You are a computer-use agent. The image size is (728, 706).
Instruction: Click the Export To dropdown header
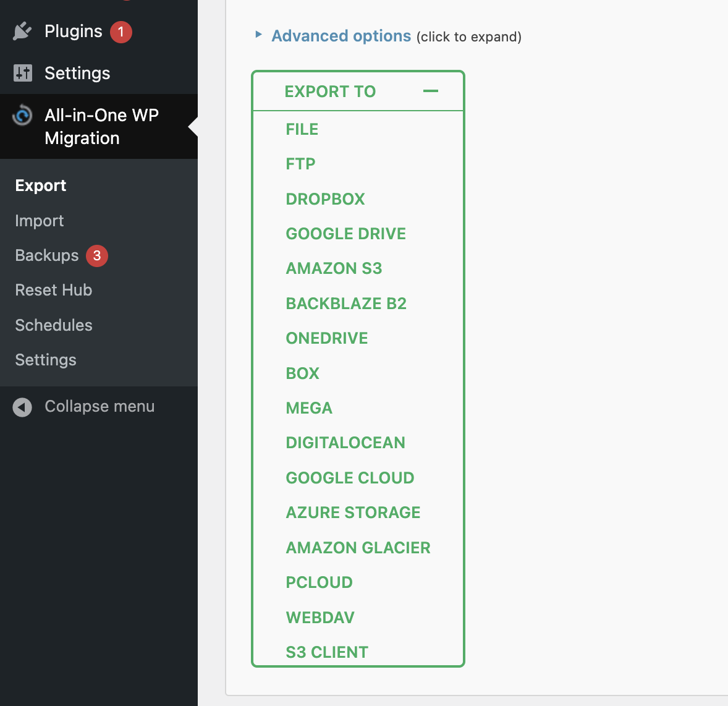(x=330, y=91)
